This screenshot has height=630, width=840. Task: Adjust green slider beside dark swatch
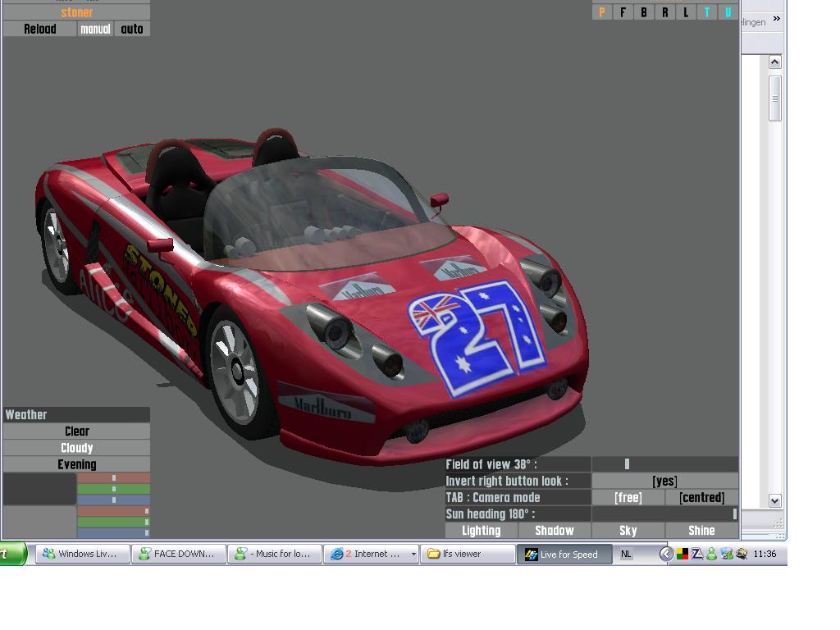(113, 489)
